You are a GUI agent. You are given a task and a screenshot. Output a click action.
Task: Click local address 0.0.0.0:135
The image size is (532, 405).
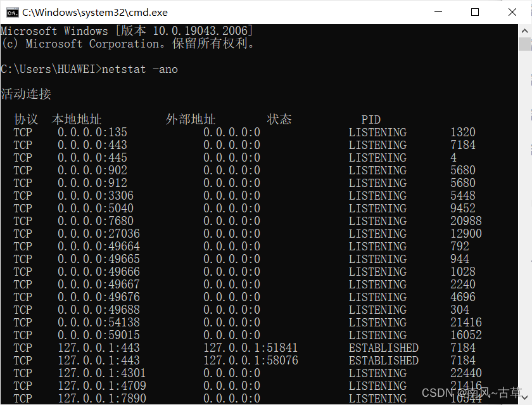(92, 132)
